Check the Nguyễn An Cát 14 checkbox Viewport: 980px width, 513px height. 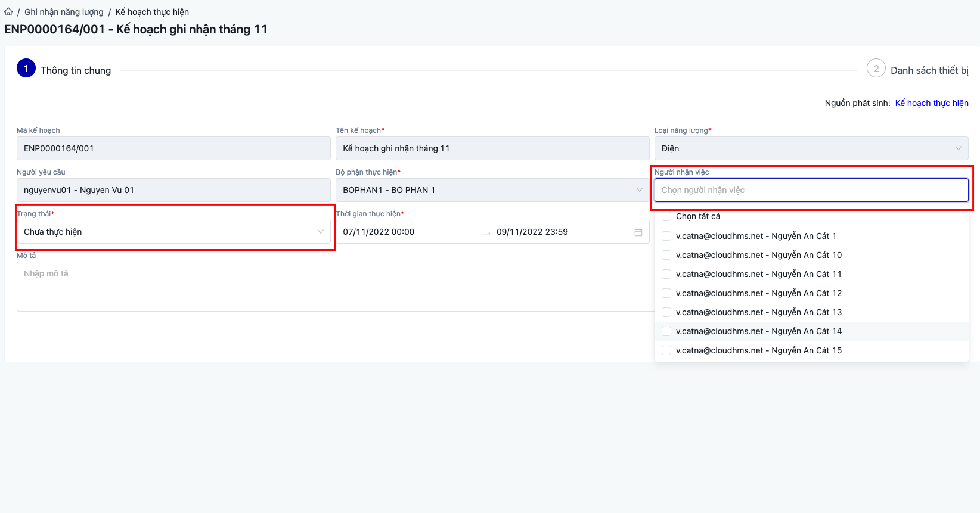(666, 331)
